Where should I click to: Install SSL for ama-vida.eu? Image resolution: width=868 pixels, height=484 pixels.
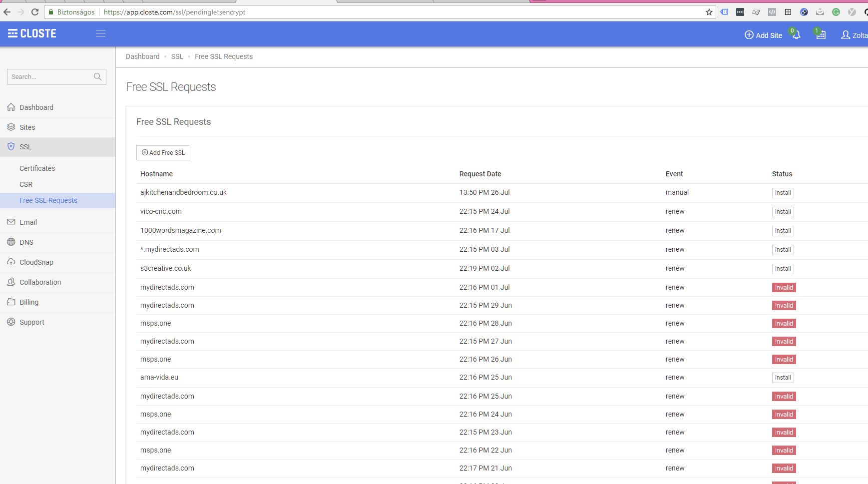pos(783,378)
